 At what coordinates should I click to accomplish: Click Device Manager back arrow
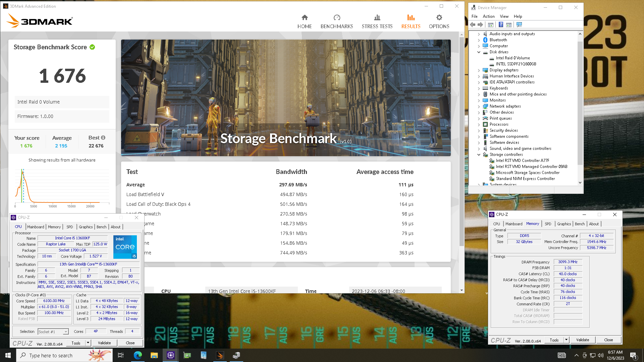click(473, 25)
